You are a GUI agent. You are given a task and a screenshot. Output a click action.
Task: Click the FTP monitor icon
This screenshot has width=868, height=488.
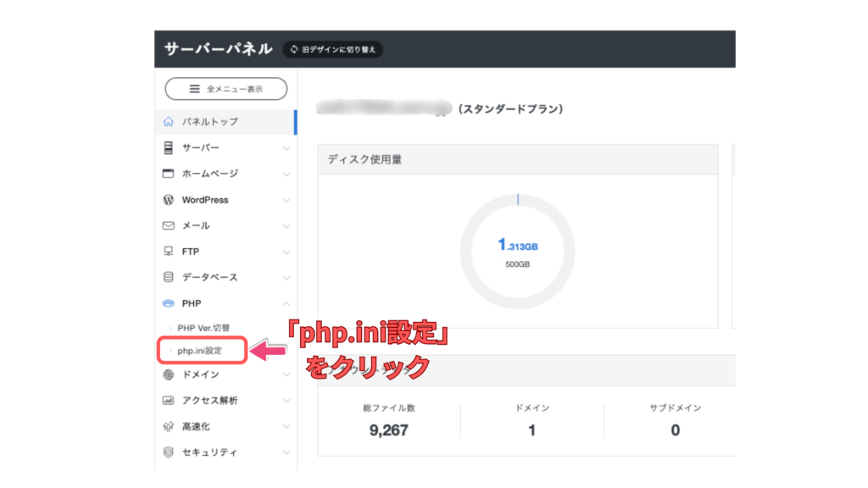point(168,252)
